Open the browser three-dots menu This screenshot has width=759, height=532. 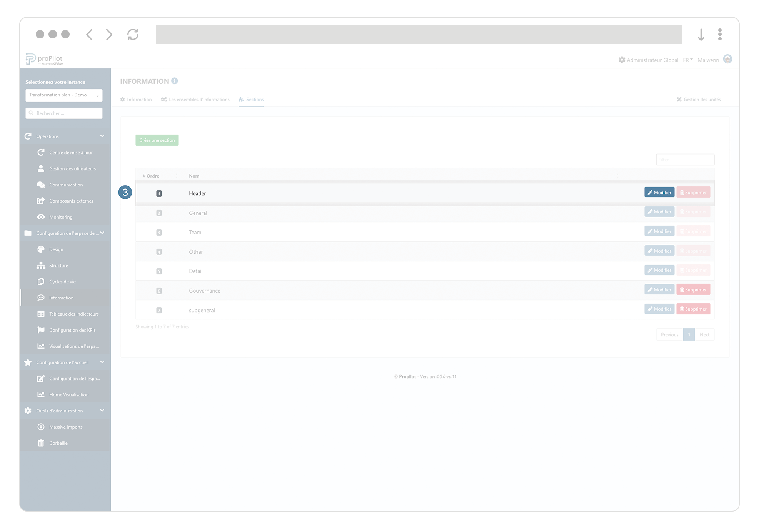[x=719, y=35]
